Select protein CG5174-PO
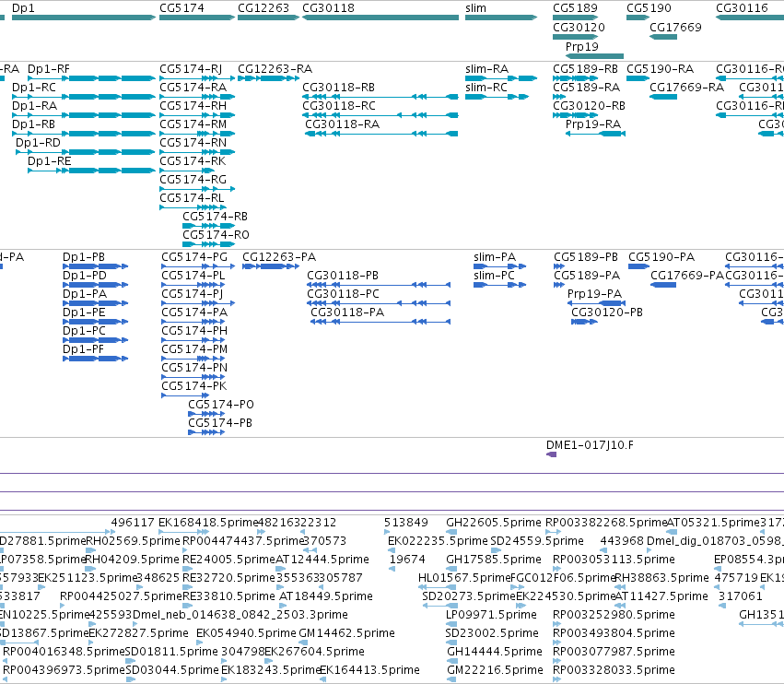 coord(221,405)
